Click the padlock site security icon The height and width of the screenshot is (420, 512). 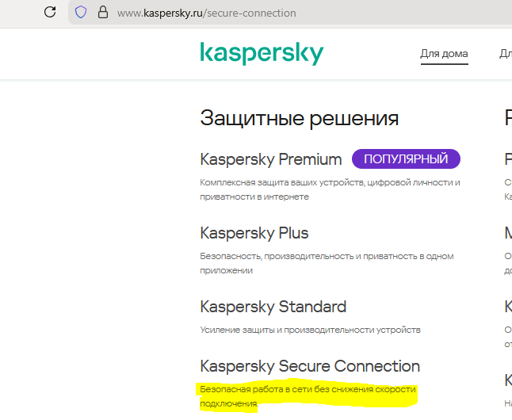101,13
